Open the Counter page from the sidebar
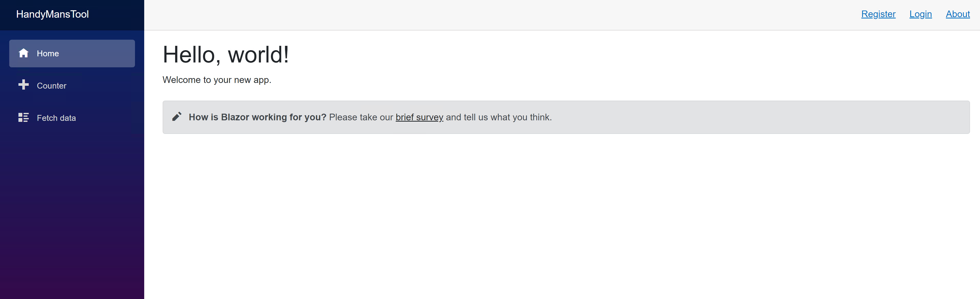Image resolution: width=980 pixels, height=299 pixels. (x=72, y=86)
